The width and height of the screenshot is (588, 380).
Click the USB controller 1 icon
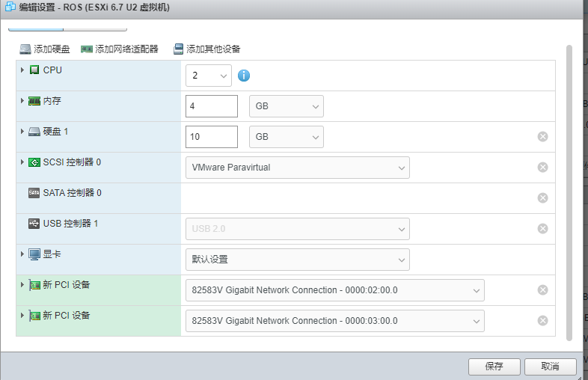pyautogui.click(x=34, y=224)
